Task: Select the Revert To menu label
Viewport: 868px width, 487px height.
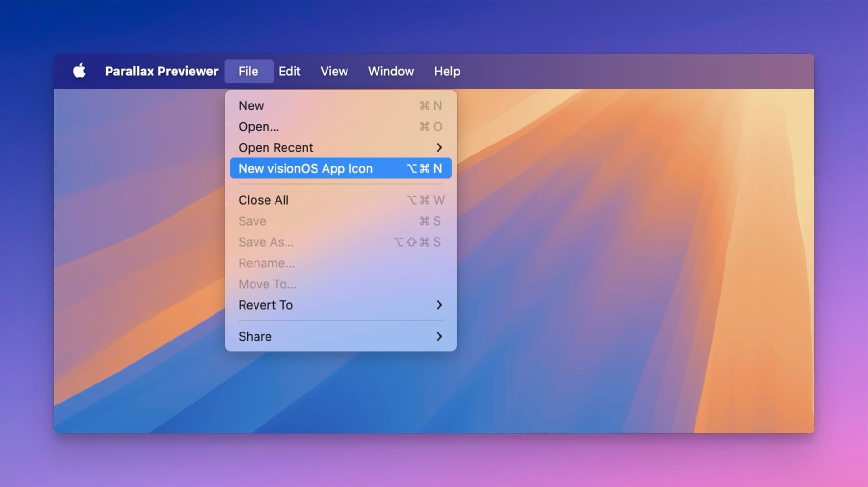Action: point(266,305)
